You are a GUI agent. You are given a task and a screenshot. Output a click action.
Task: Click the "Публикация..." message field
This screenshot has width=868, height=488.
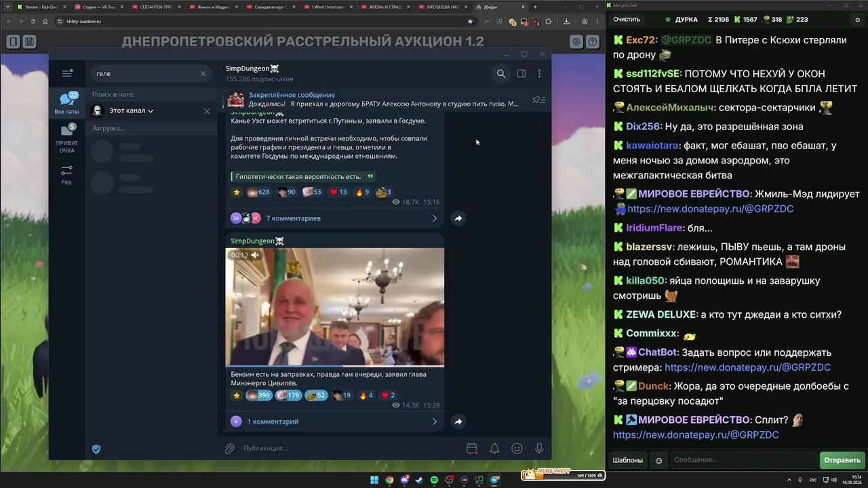(351, 448)
